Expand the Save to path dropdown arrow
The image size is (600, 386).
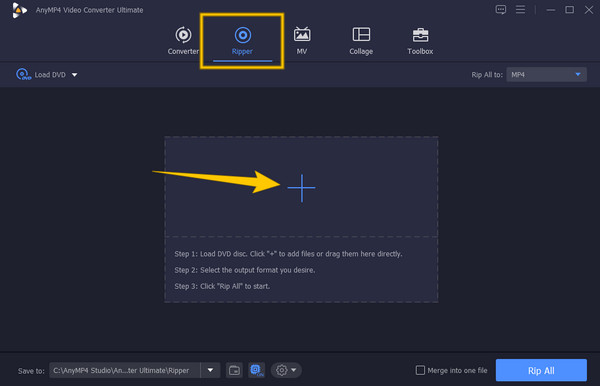click(x=210, y=370)
